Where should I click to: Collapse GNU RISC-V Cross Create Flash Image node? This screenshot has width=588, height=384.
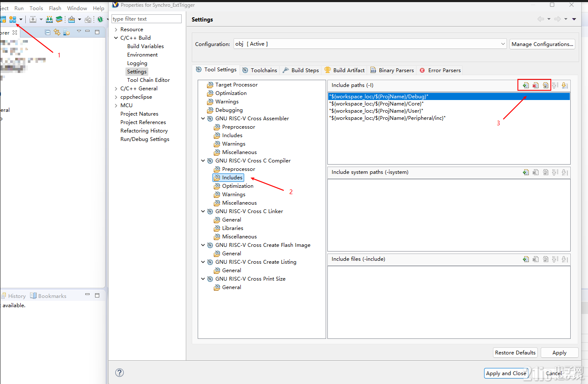(203, 245)
